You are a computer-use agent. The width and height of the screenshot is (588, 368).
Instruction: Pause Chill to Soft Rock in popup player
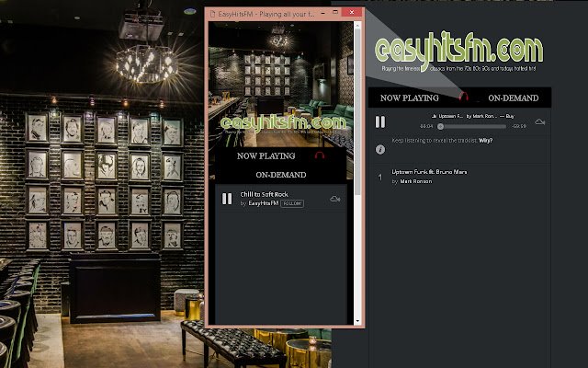coord(227,199)
